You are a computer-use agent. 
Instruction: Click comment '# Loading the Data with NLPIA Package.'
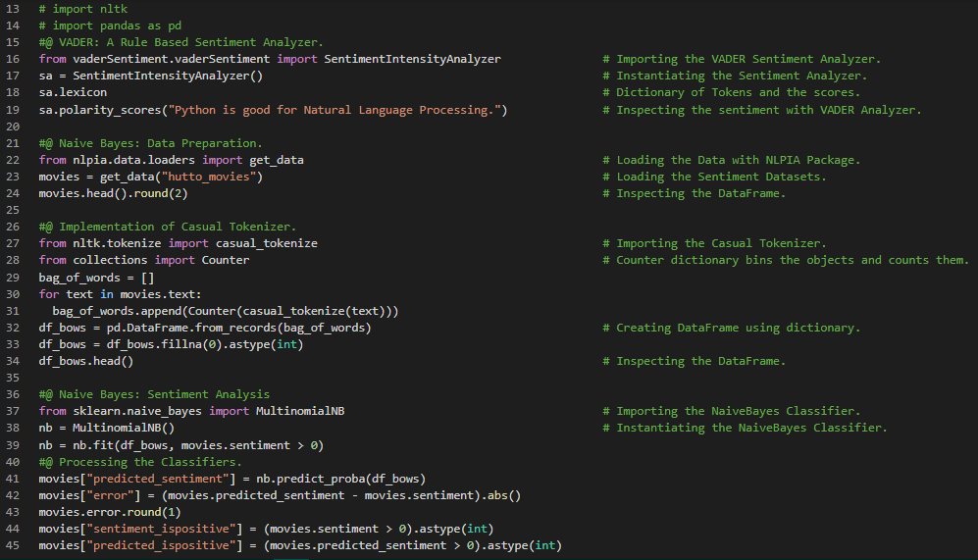732,160
